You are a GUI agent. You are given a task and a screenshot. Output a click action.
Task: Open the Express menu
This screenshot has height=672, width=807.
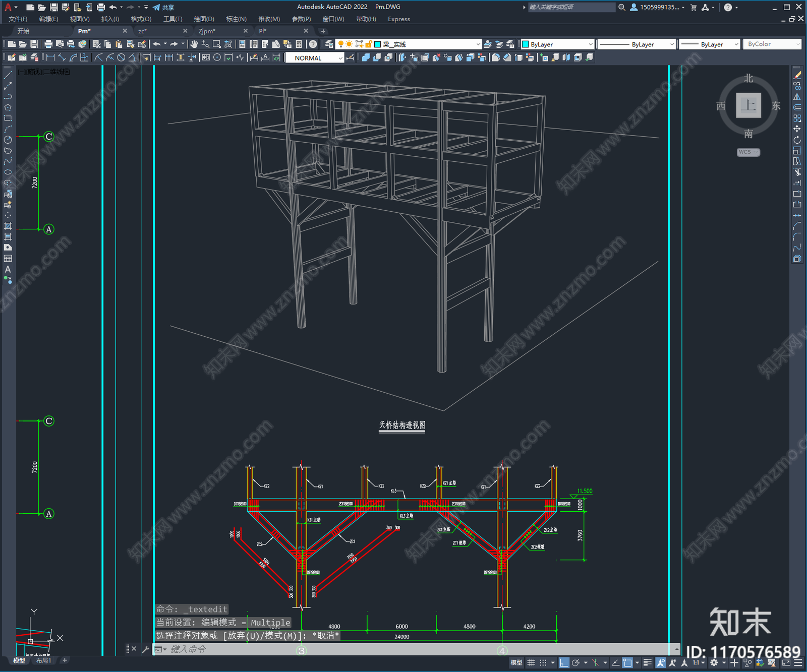click(x=399, y=19)
